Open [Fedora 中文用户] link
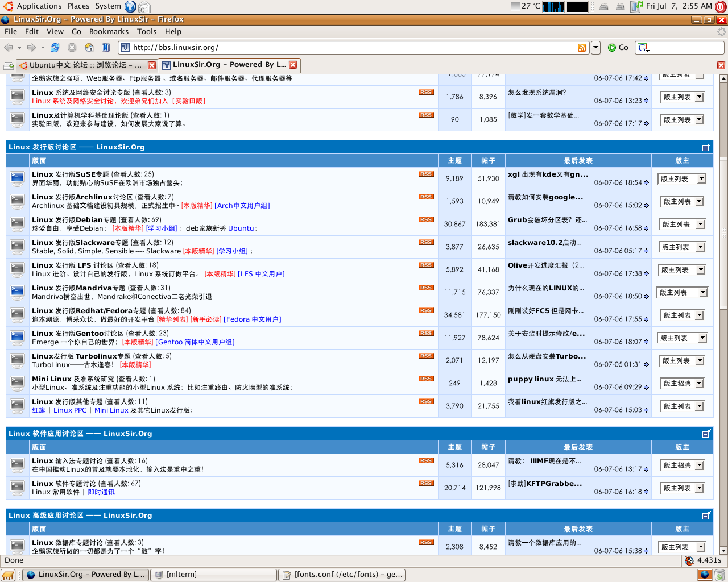 click(253, 319)
